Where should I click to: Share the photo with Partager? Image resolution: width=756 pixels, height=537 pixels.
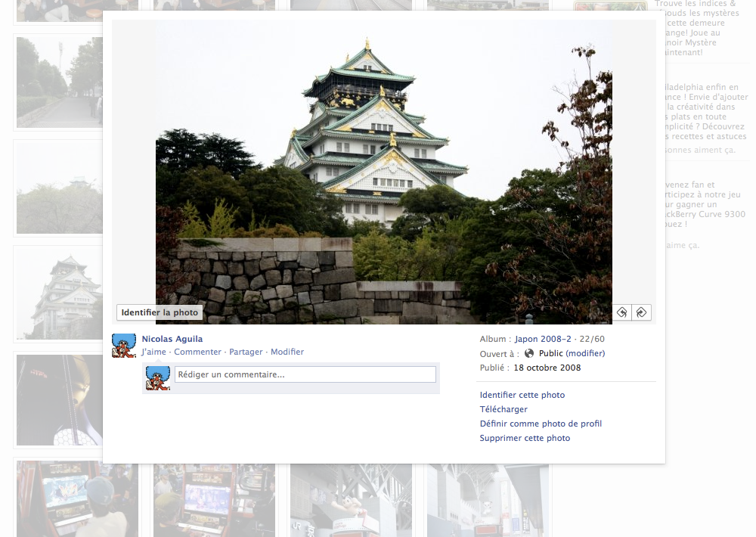[246, 352]
